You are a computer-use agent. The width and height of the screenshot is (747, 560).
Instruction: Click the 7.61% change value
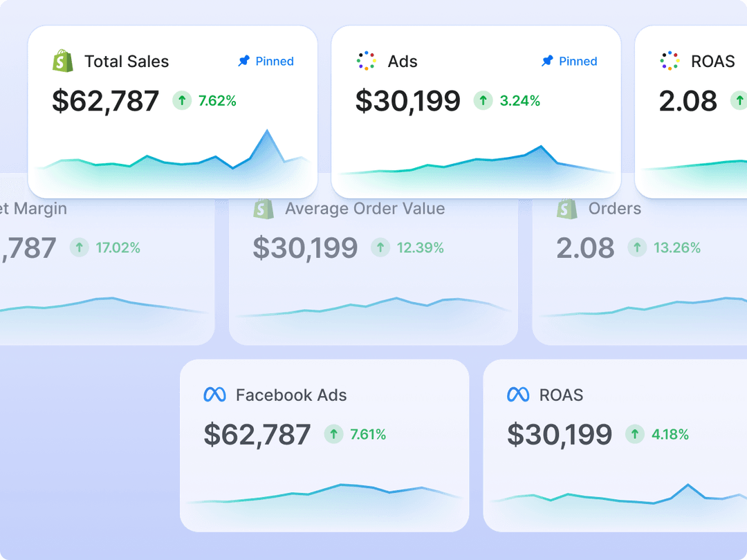click(368, 434)
